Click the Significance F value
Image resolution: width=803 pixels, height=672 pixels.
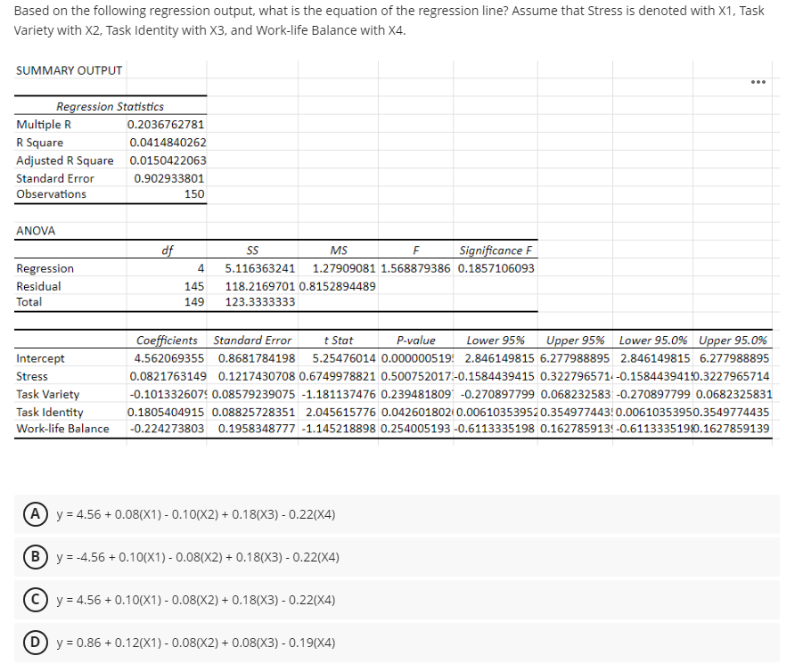coord(496,267)
